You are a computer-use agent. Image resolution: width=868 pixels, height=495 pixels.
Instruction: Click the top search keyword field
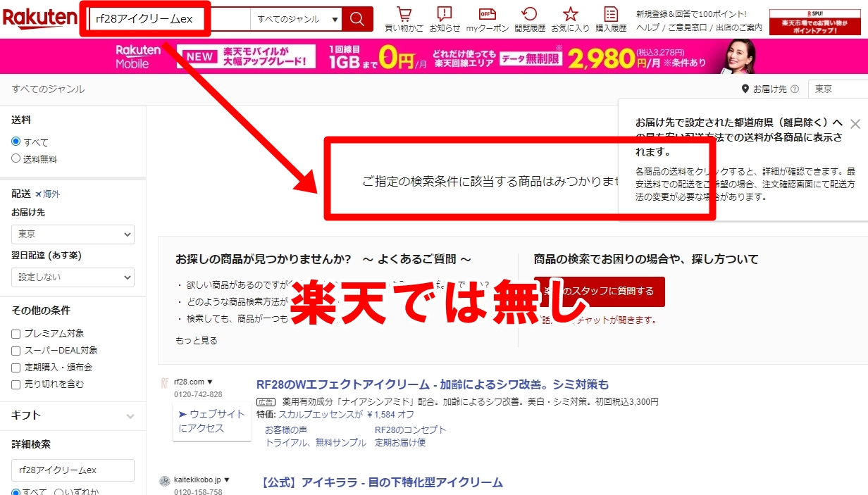[x=169, y=19]
